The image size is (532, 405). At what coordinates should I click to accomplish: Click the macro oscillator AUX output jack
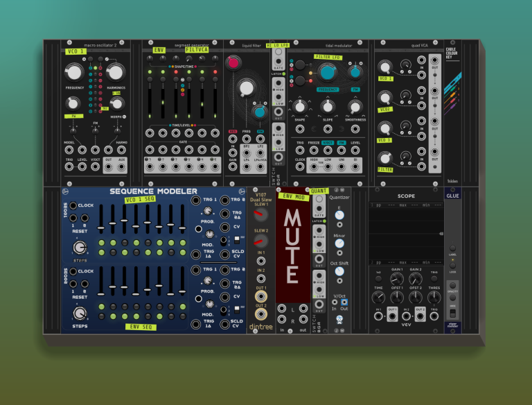click(x=121, y=167)
